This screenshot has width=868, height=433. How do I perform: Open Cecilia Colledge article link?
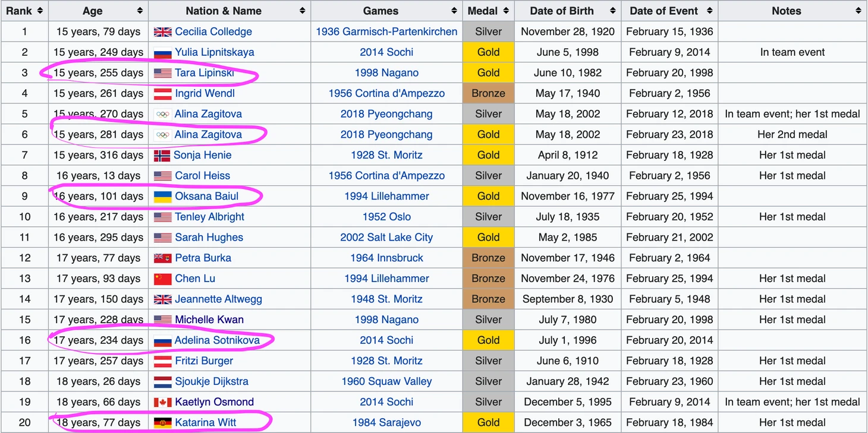click(x=213, y=32)
